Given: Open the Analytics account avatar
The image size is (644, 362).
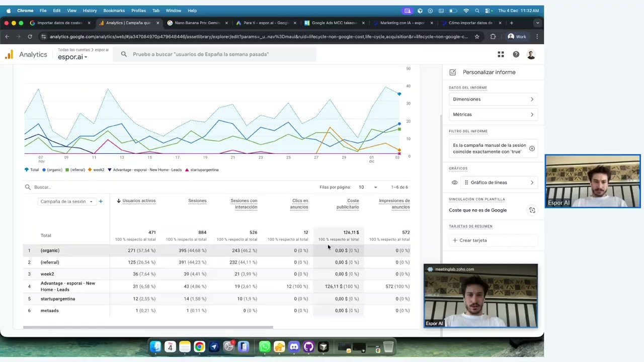Looking at the screenshot, I should 531,54.
